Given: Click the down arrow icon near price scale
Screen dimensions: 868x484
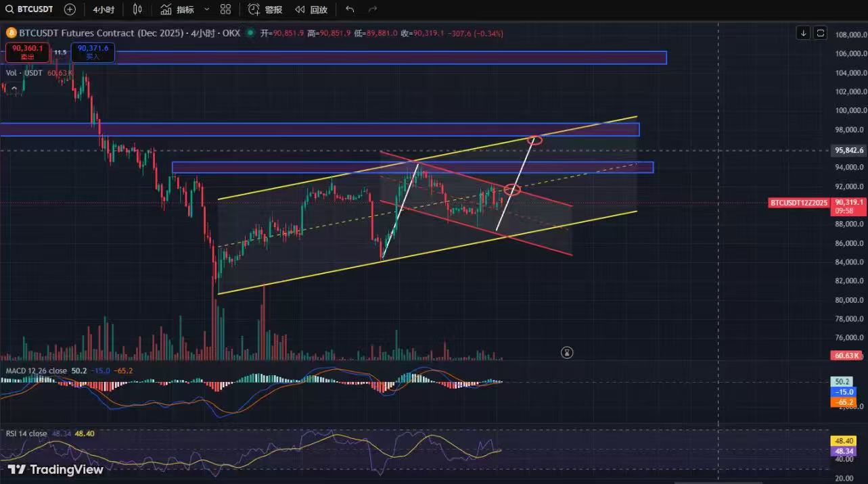Looking at the screenshot, I should coord(803,33).
